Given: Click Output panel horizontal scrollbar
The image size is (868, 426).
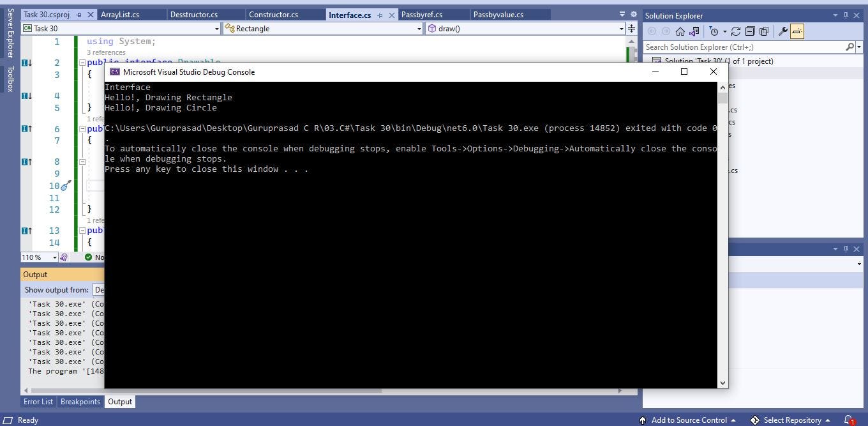Looking at the screenshot, I should (x=322, y=390).
